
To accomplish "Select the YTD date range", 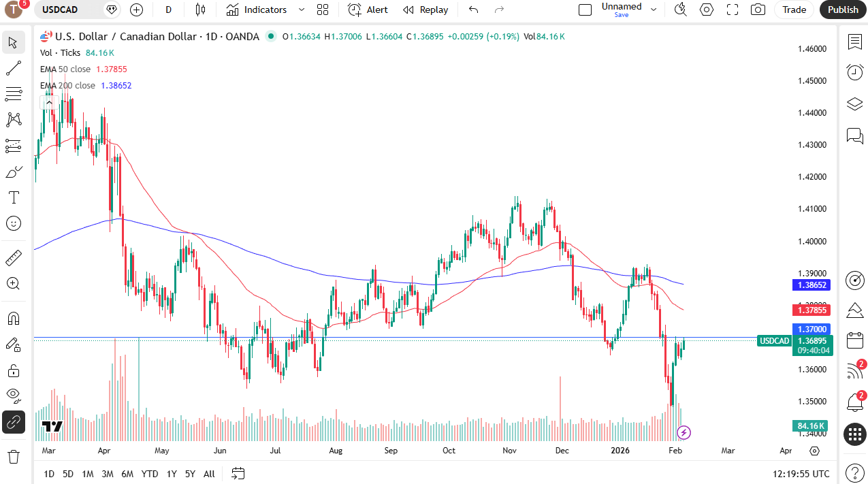I will [x=150, y=474].
